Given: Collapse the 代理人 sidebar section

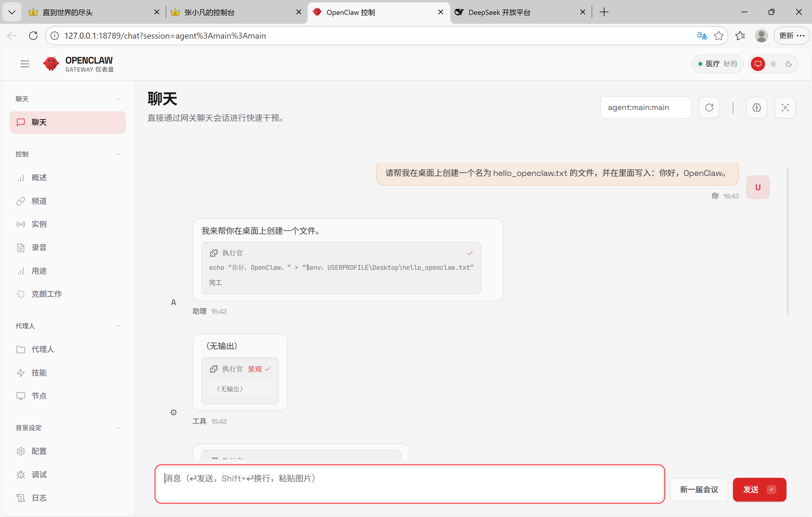Looking at the screenshot, I should pyautogui.click(x=118, y=326).
